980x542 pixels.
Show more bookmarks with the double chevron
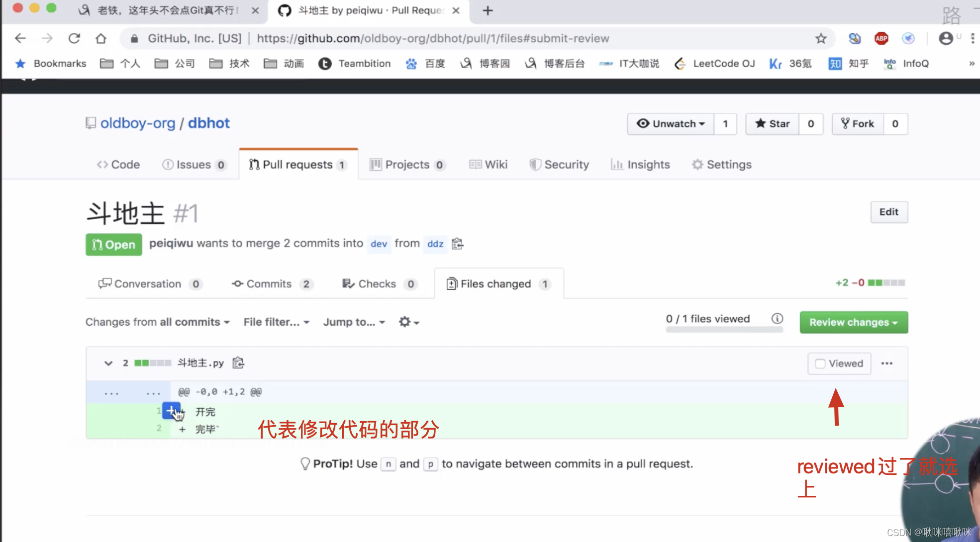tap(972, 64)
